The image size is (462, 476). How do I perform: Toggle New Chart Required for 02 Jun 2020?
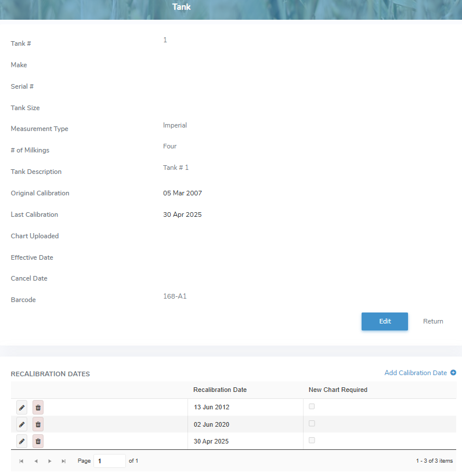(312, 423)
